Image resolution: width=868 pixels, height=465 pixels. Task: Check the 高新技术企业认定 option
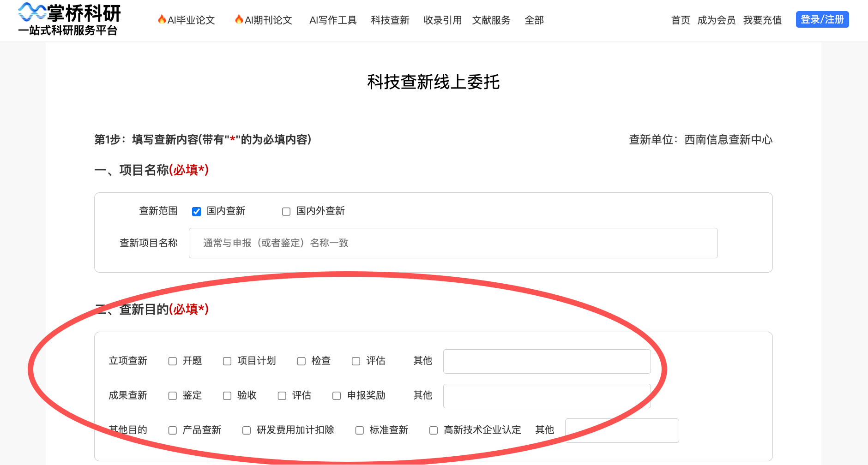[x=433, y=430]
